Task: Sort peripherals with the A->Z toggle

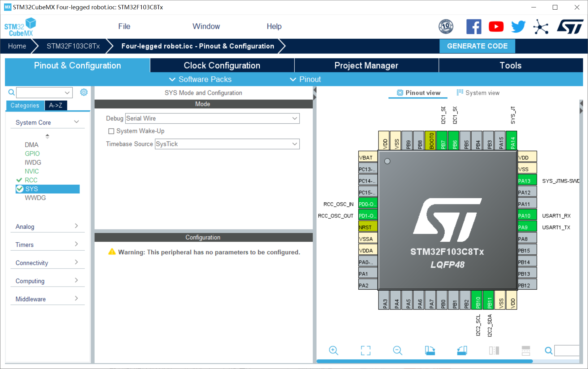Action: pos(56,105)
